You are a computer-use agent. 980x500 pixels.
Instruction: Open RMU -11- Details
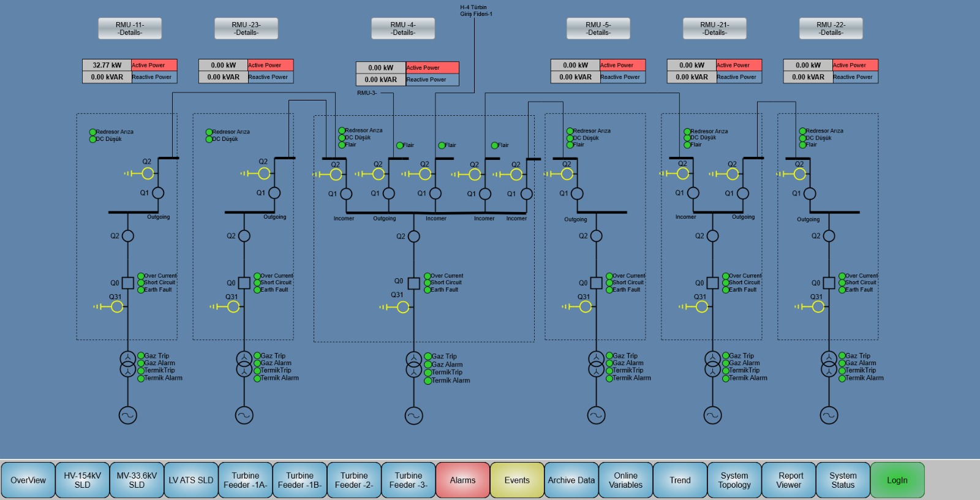click(x=130, y=29)
